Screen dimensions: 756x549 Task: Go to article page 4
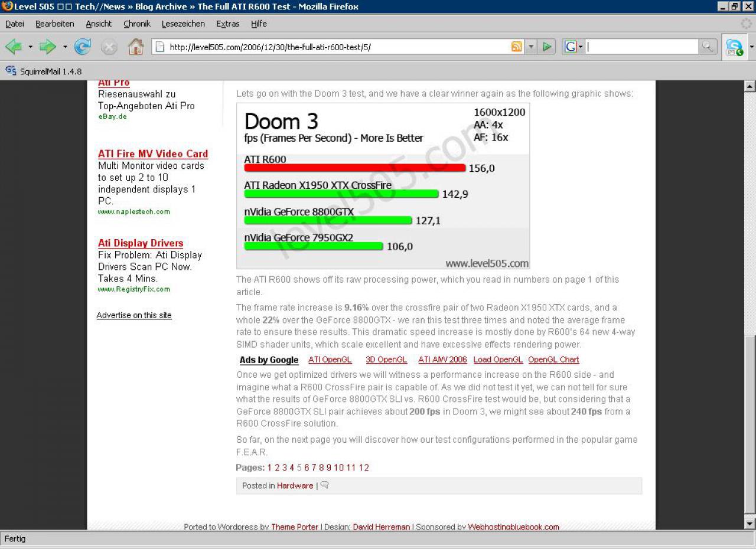292,468
